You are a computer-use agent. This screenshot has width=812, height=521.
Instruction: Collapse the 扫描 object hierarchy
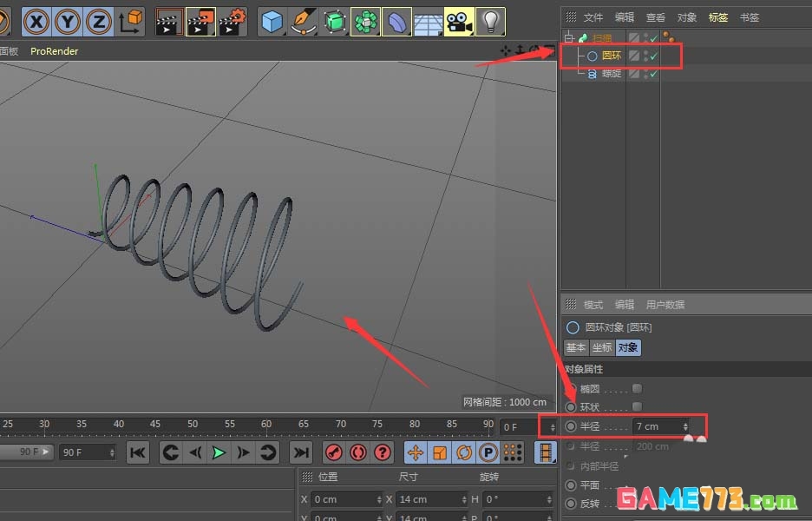(x=569, y=37)
